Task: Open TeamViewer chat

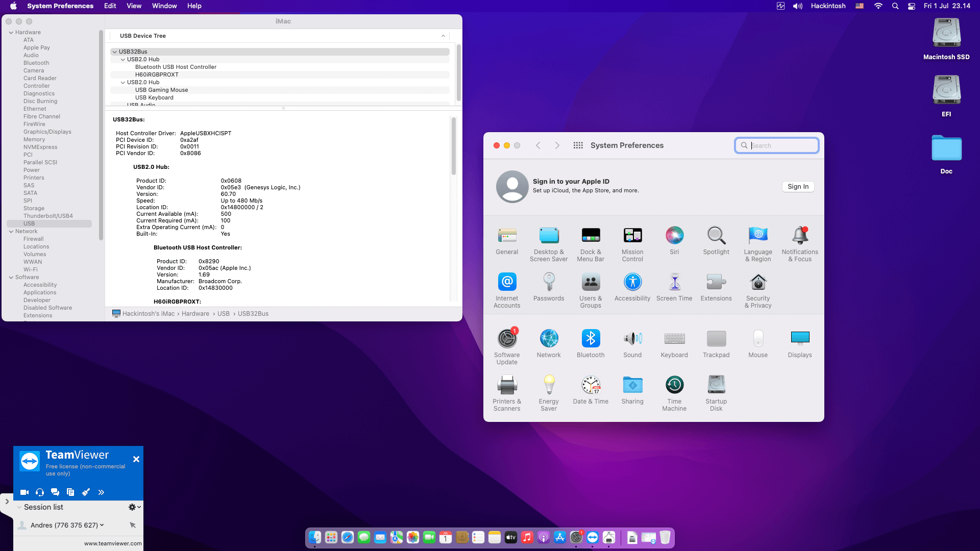Action: click(x=55, y=492)
